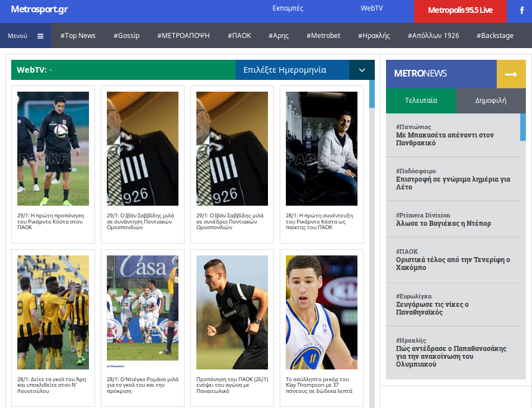Open Σαββίδης συνάντηση Ποντιακών Ομοσπονδιών thumbnail

tap(143, 149)
